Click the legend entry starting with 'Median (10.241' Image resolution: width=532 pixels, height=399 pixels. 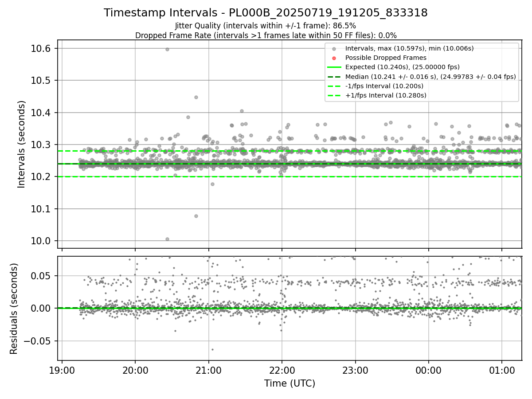tap(430, 76)
